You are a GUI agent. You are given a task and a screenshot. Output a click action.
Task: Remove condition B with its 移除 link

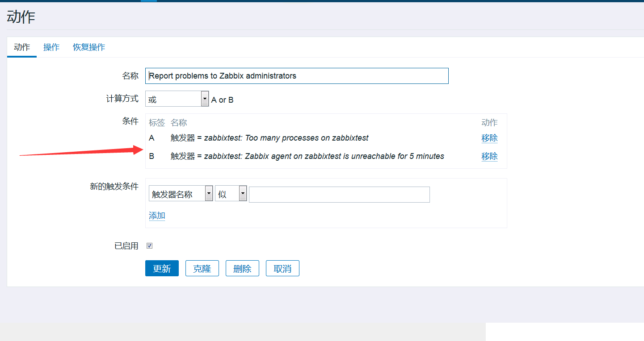tap(489, 156)
